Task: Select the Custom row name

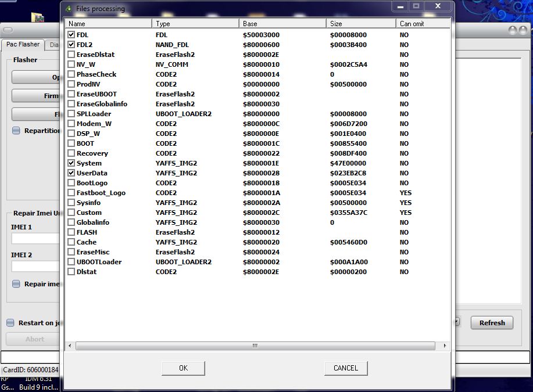Action: click(89, 213)
